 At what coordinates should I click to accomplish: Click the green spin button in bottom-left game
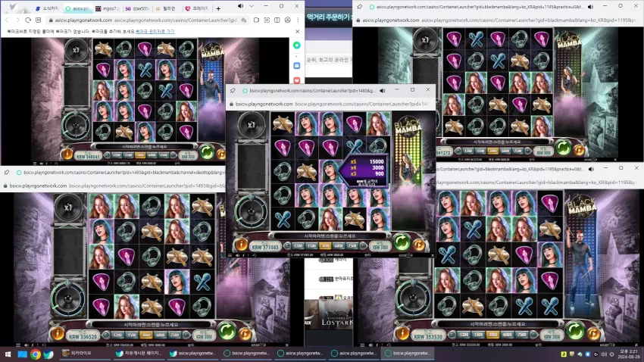point(227,330)
